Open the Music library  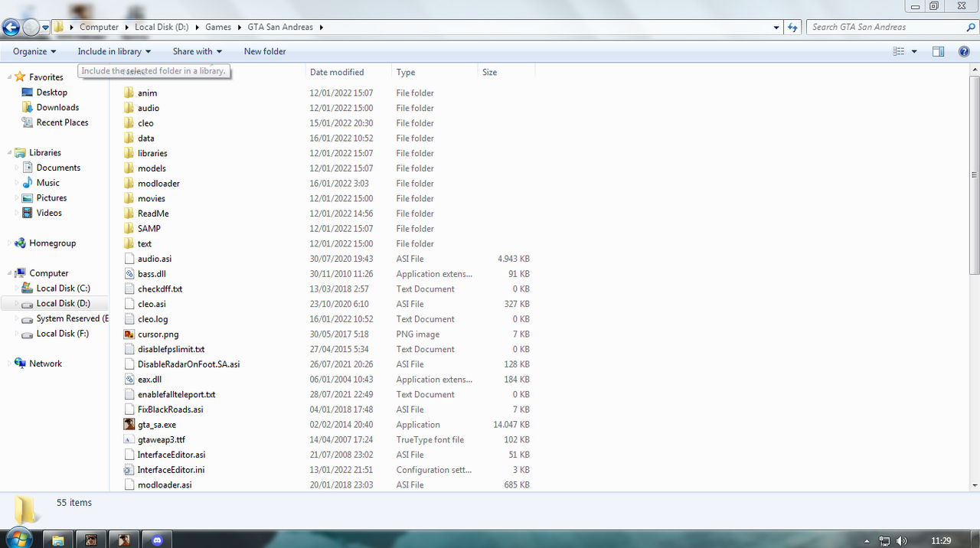tap(47, 183)
